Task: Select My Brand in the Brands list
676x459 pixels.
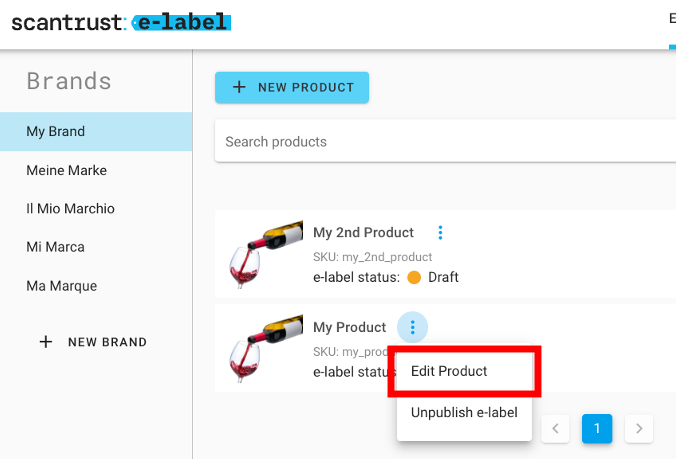Action: pos(56,131)
